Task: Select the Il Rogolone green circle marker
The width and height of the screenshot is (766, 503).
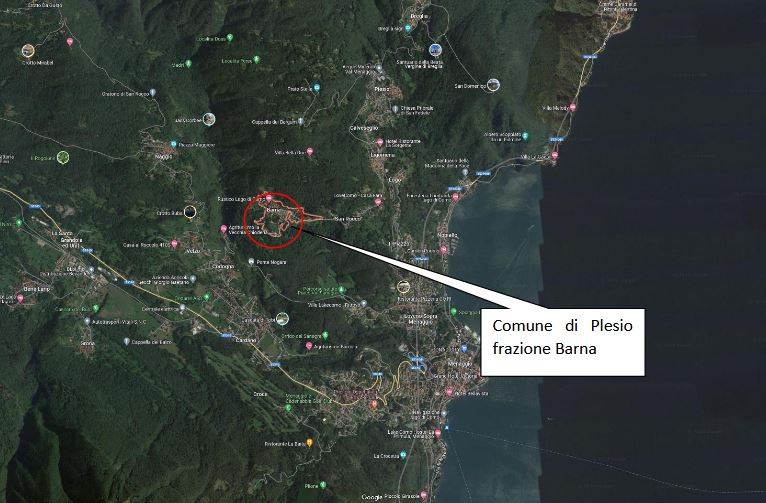Action: tap(63, 157)
